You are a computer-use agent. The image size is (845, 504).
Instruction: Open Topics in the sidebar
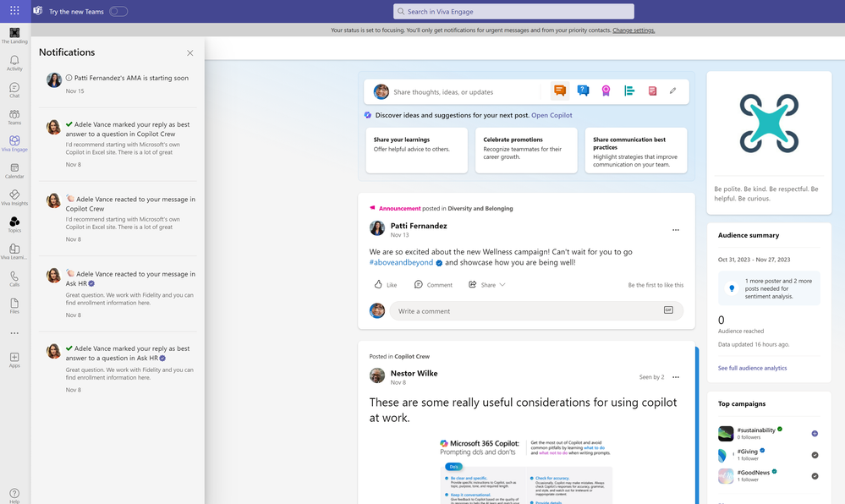[14, 225]
